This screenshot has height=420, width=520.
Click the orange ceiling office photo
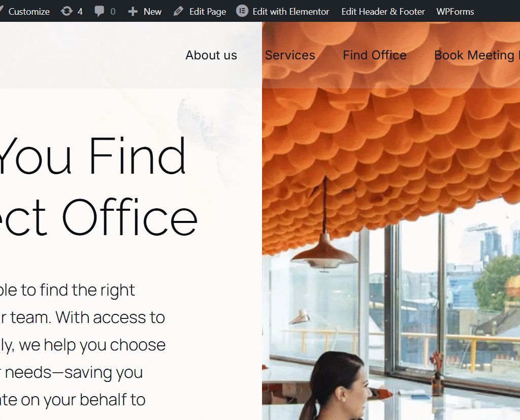point(391,221)
